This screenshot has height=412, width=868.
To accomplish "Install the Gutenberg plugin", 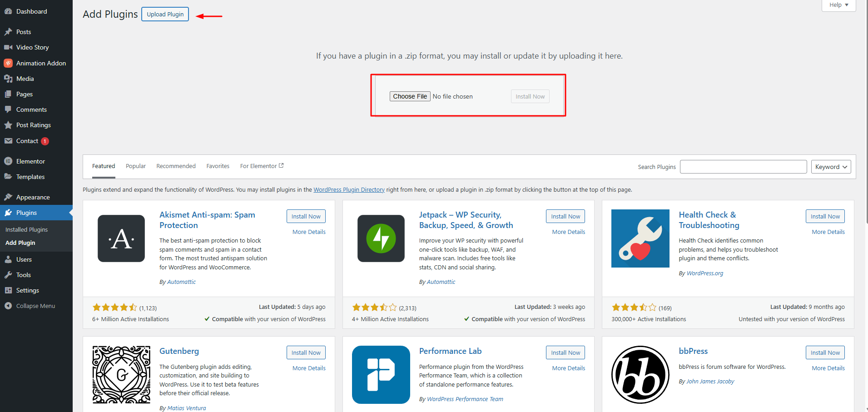I will click(306, 352).
